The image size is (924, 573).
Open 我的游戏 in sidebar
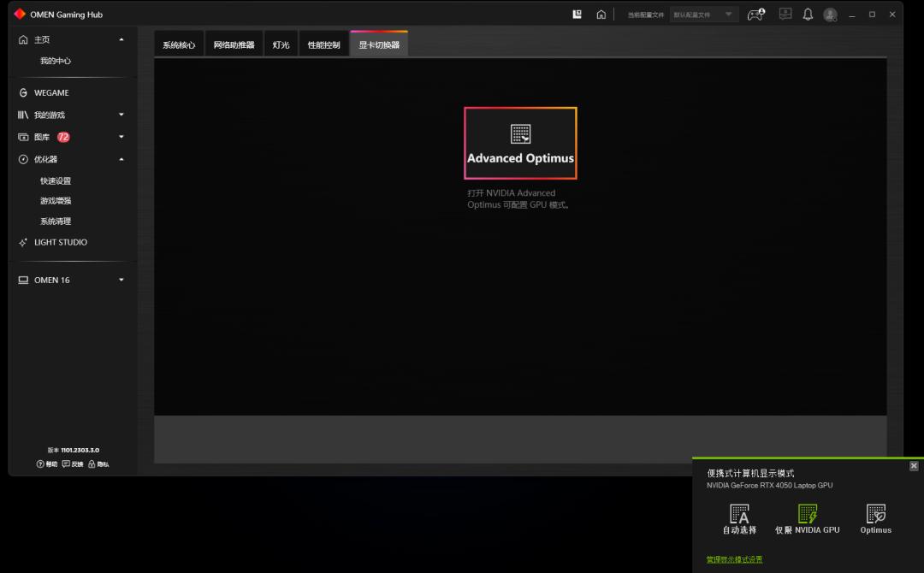pos(50,115)
